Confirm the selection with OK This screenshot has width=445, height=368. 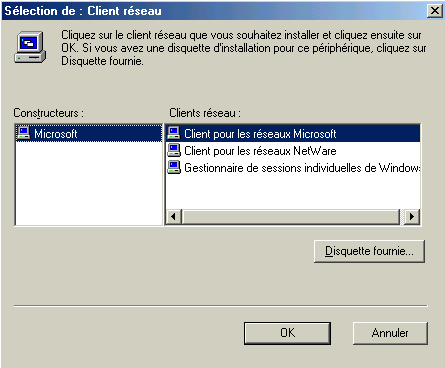[287, 333]
